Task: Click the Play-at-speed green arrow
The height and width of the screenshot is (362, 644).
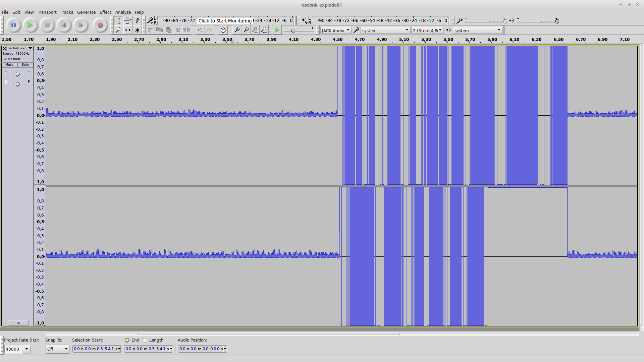Action: click(x=277, y=30)
